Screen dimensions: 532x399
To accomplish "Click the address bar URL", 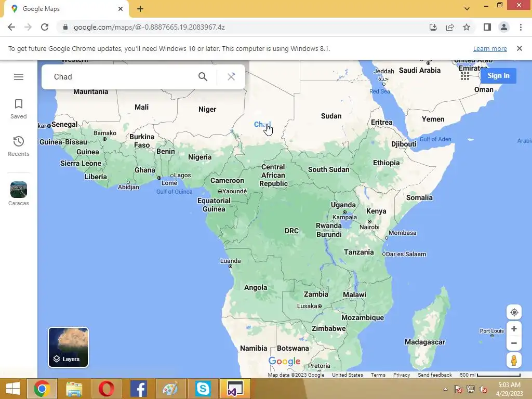I will point(149,27).
